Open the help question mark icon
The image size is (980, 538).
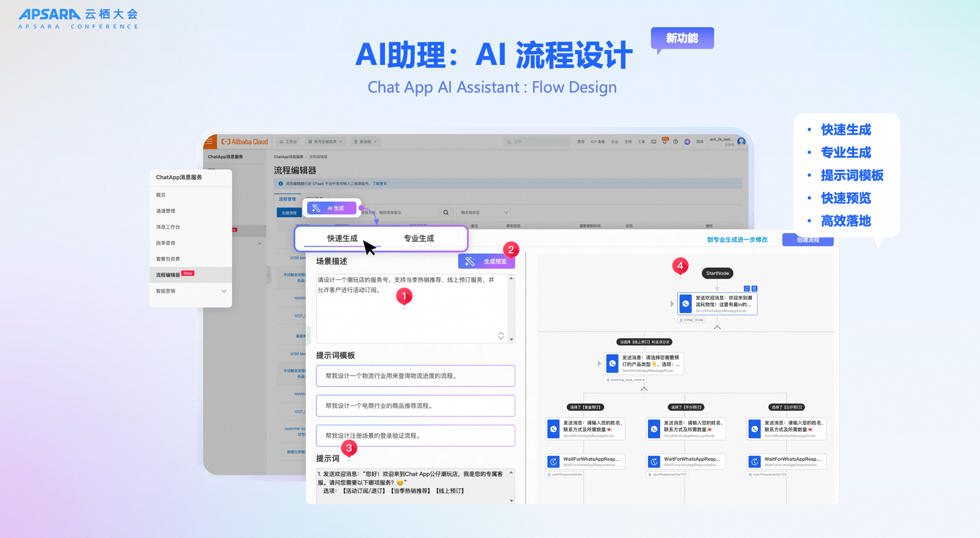coord(676,142)
